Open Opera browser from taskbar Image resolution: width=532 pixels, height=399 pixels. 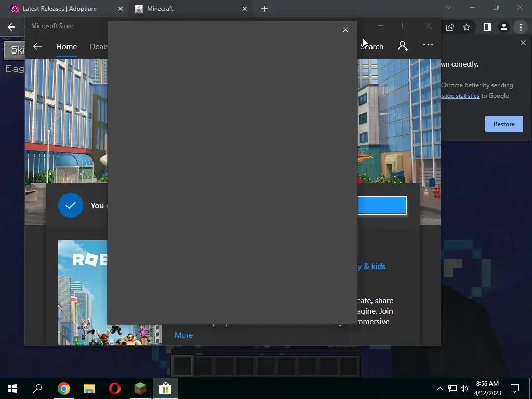pyautogui.click(x=115, y=389)
